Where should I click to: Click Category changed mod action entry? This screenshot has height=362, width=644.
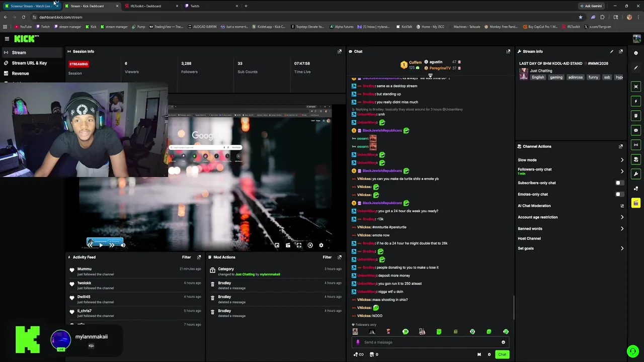pos(276,271)
